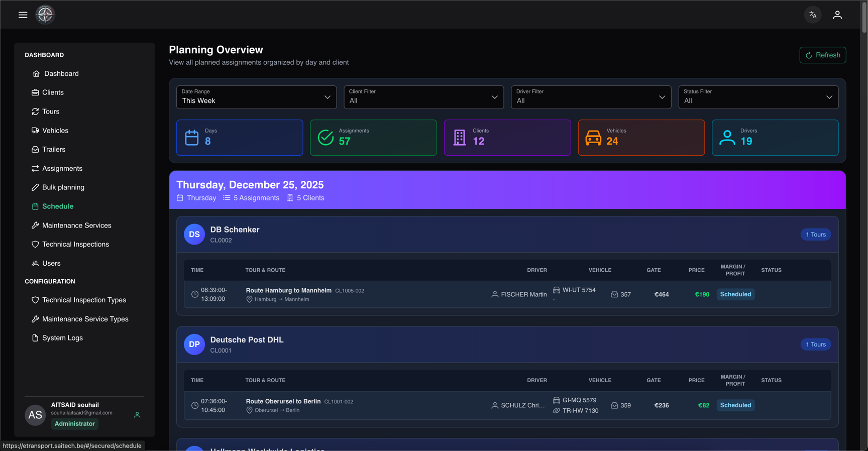The image size is (868, 451).
Task: Click the Administrator role badge
Action: click(x=74, y=424)
